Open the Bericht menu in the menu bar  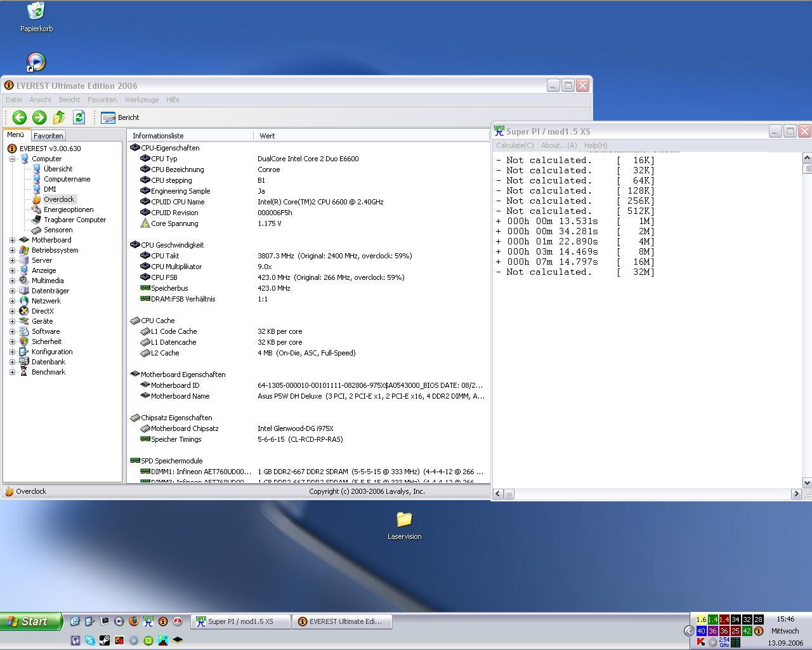[x=69, y=100]
